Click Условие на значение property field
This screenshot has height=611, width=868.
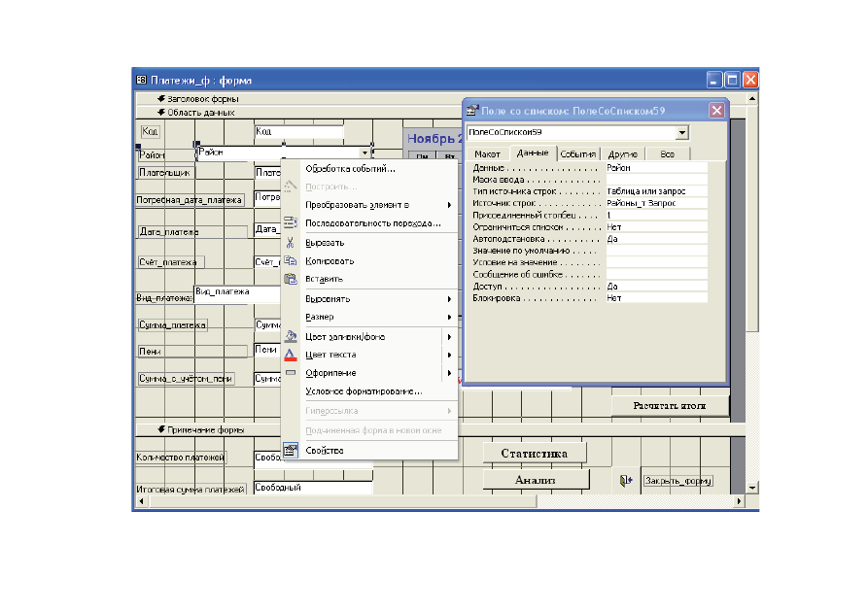pyautogui.click(x=656, y=262)
